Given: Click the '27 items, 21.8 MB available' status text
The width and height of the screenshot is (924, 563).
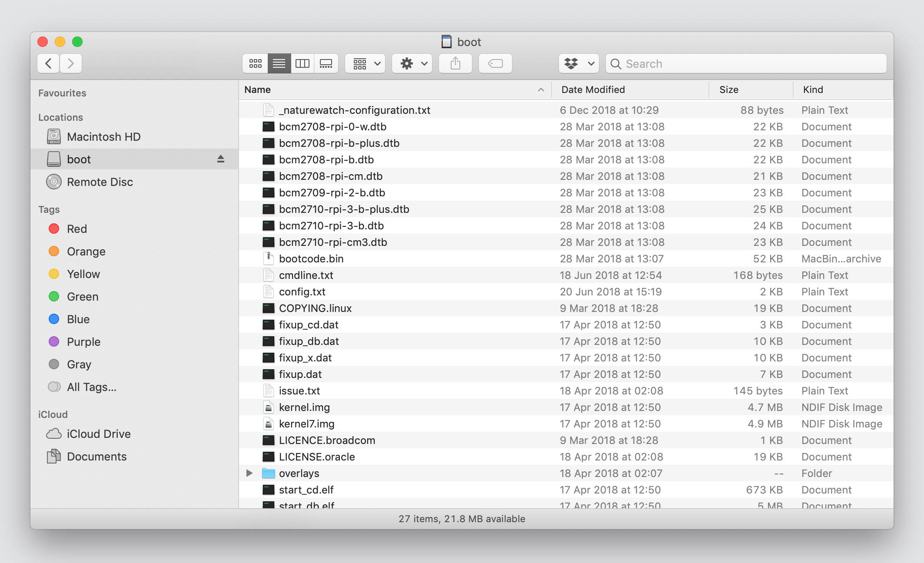Looking at the screenshot, I should click(462, 519).
